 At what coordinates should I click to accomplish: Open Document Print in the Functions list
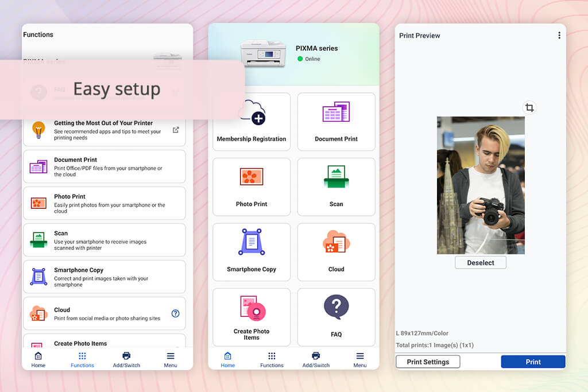click(105, 166)
